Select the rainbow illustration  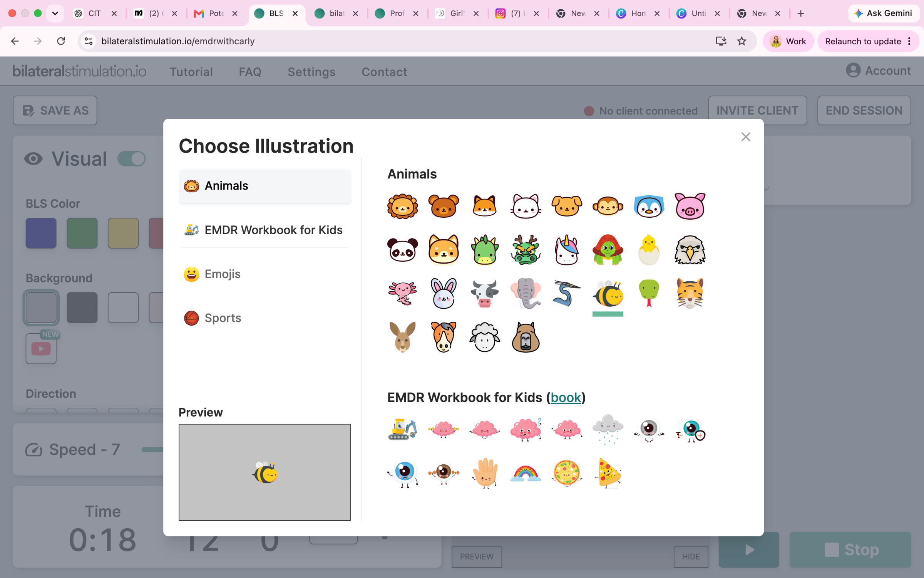point(526,473)
